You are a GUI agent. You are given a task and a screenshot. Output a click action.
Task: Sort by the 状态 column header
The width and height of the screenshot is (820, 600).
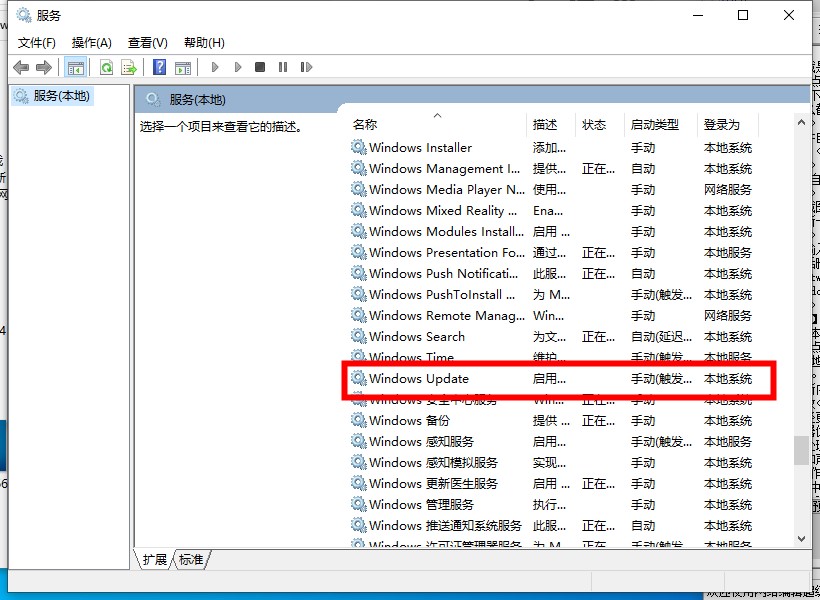click(594, 125)
